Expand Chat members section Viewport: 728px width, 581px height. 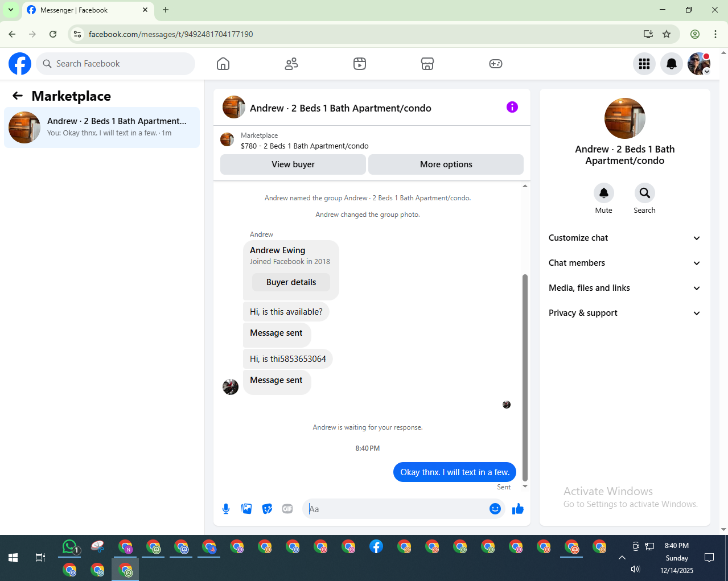click(625, 263)
